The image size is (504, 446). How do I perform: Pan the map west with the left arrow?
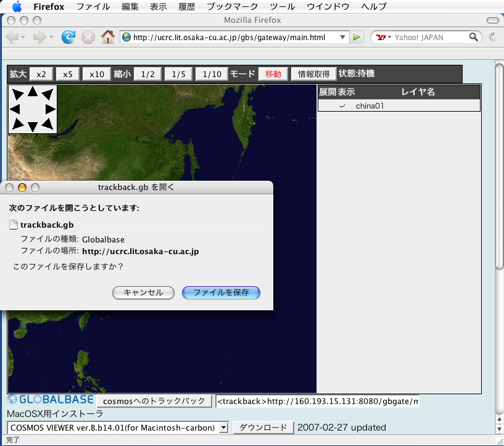[15, 109]
